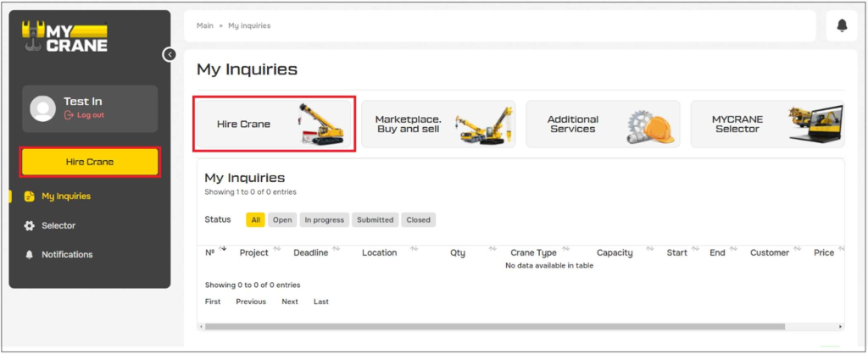Open Selector in the sidebar menu
Screen dimensions: 868x354
click(x=58, y=225)
